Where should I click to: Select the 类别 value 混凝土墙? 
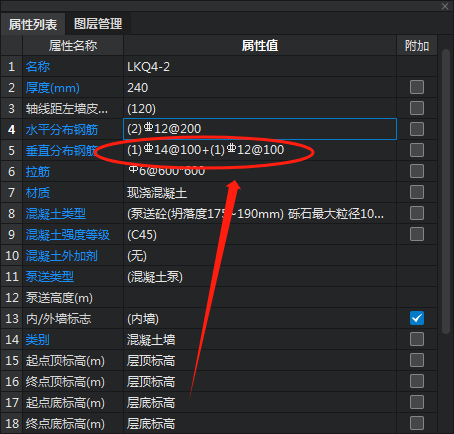pos(260,339)
